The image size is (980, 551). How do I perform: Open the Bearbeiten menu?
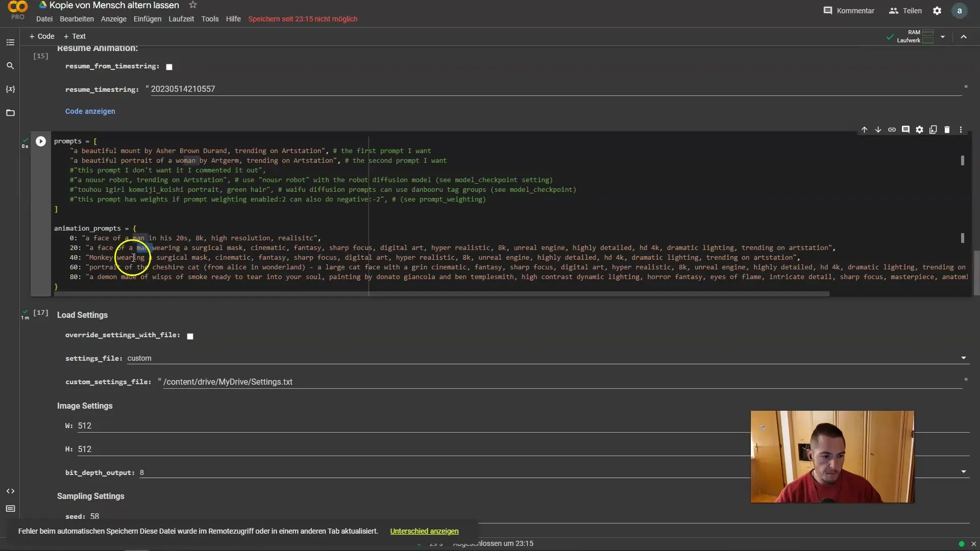77,19
